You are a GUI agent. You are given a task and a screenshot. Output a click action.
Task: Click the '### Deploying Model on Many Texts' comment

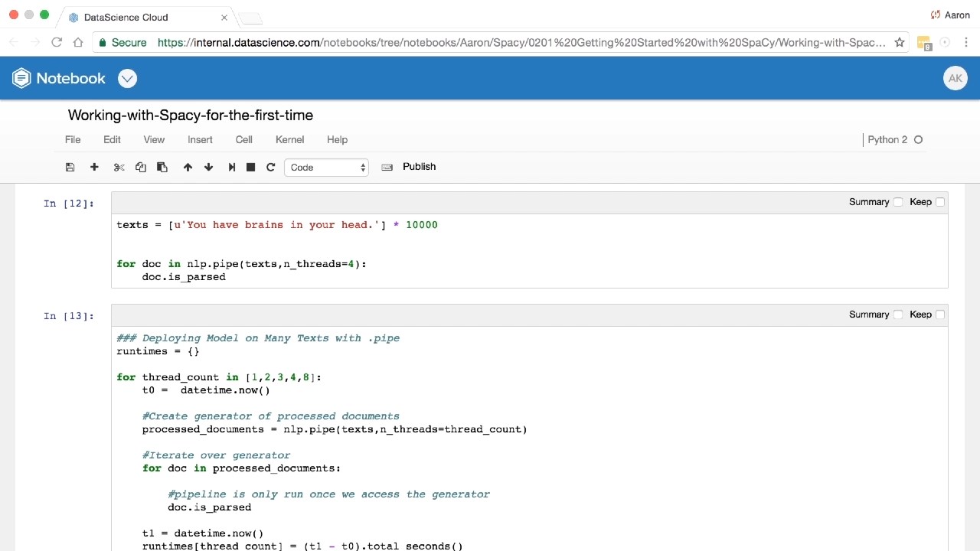(258, 338)
